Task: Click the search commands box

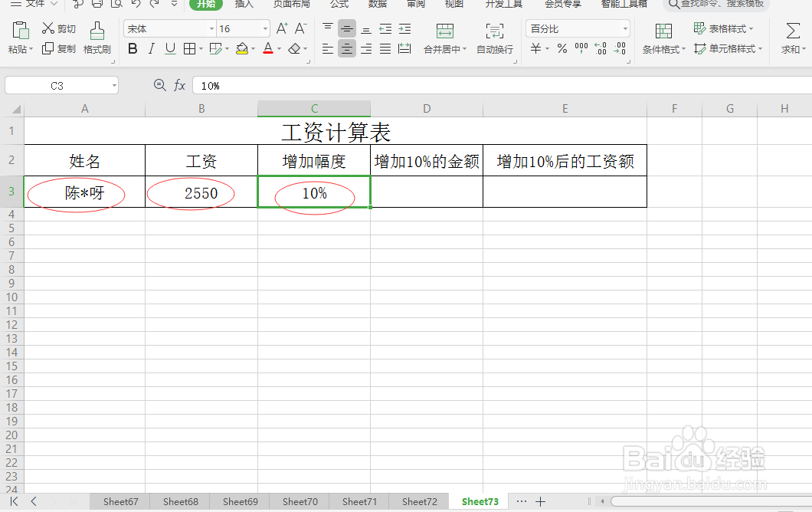Action: coord(717,4)
